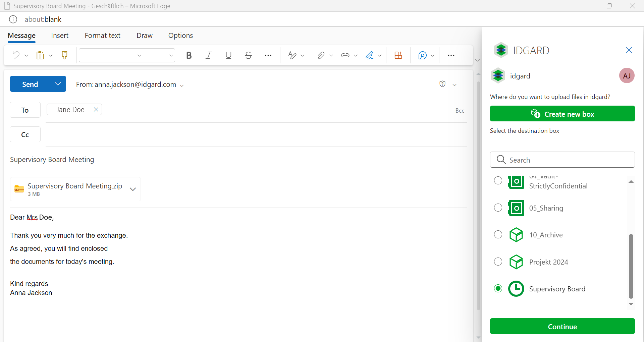Click the box list scroll-up arrow
Image resolution: width=644 pixels, height=342 pixels.
(631, 181)
